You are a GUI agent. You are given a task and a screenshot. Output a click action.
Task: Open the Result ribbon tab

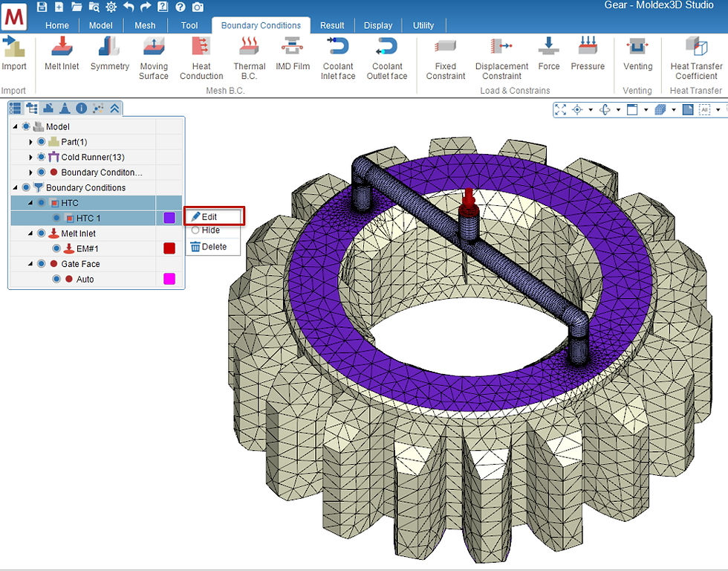pyautogui.click(x=332, y=25)
